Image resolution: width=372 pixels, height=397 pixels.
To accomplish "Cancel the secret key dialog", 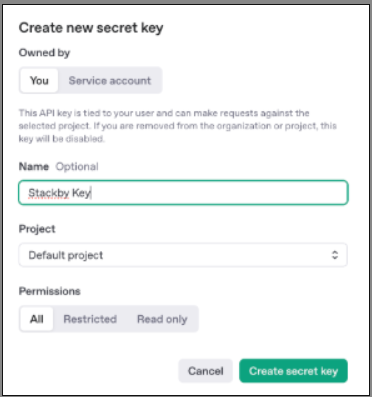I will click(x=205, y=371).
